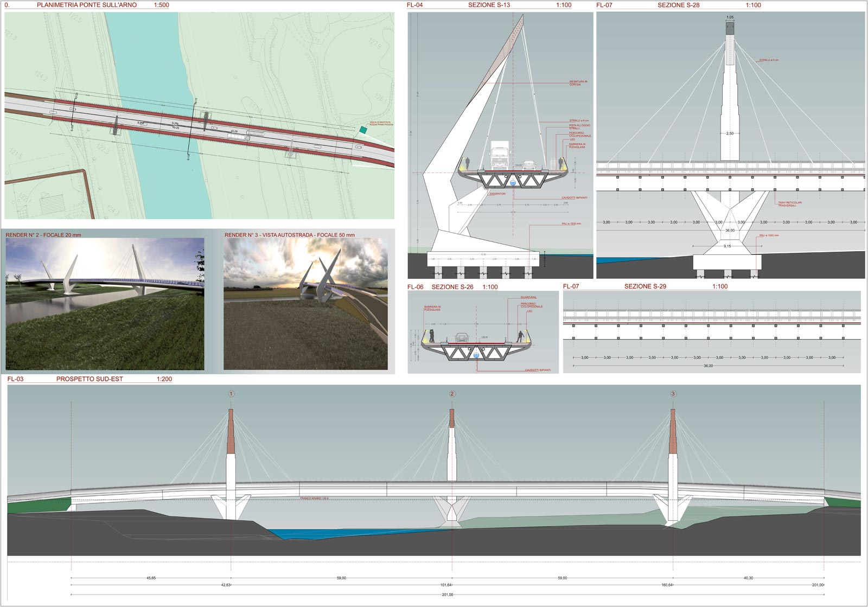Click the '160,64' cumulative dimension
868x607 pixels.
[666, 585]
